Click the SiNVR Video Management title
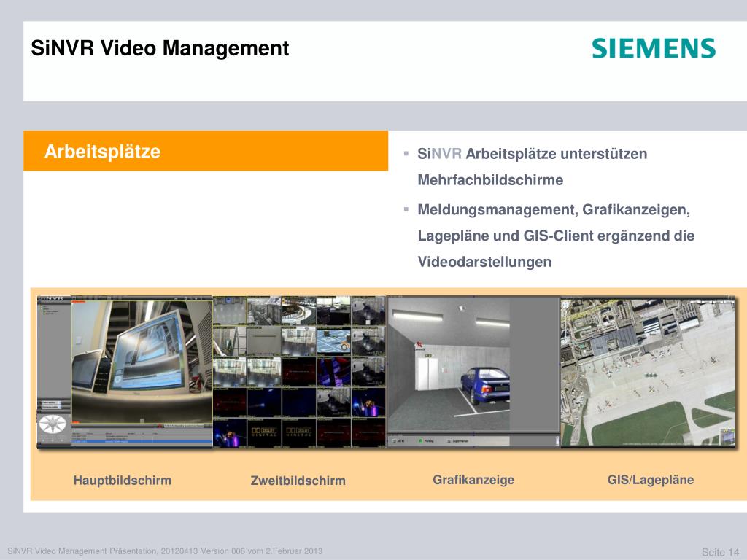Image resolution: width=747 pixels, height=560 pixels. 160,48
